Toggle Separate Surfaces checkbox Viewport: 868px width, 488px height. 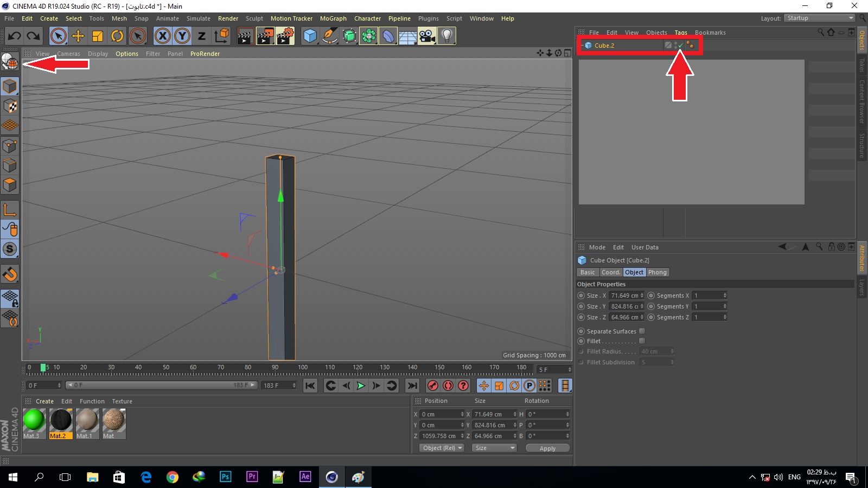pyautogui.click(x=642, y=331)
